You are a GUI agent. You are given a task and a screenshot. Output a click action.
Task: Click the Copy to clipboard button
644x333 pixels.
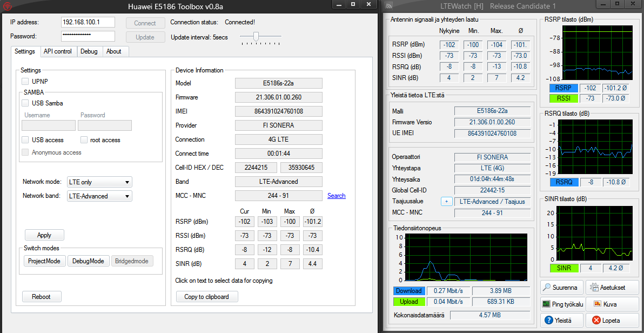click(207, 297)
